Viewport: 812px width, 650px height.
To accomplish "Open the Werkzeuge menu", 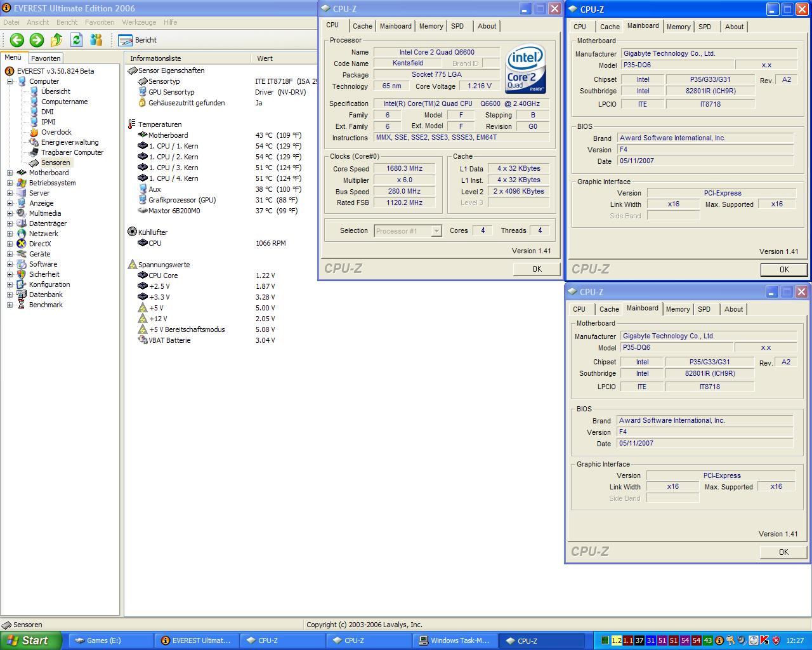I will [x=139, y=22].
